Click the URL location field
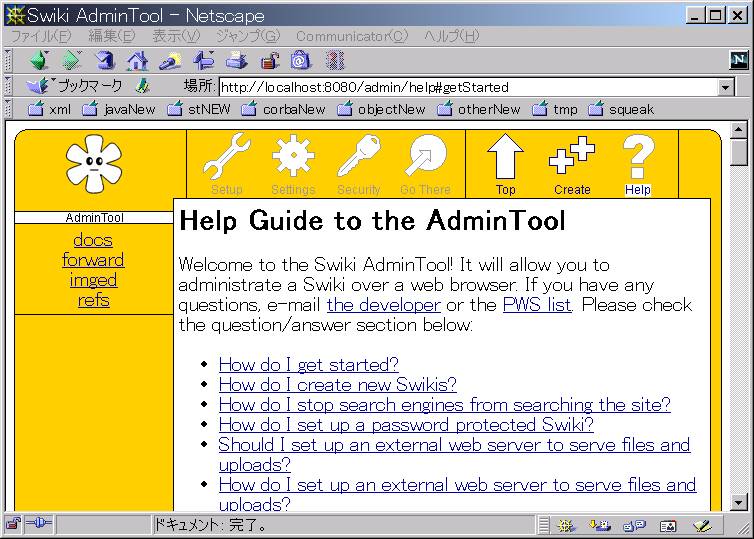Image resolution: width=754 pixels, height=539 pixels. 469,88
